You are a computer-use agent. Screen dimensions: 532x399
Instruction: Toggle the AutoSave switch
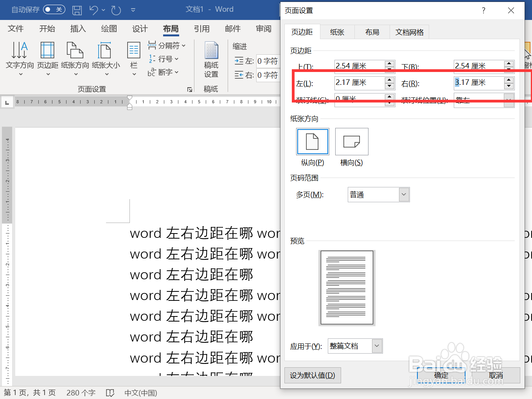pyautogui.click(x=54, y=9)
